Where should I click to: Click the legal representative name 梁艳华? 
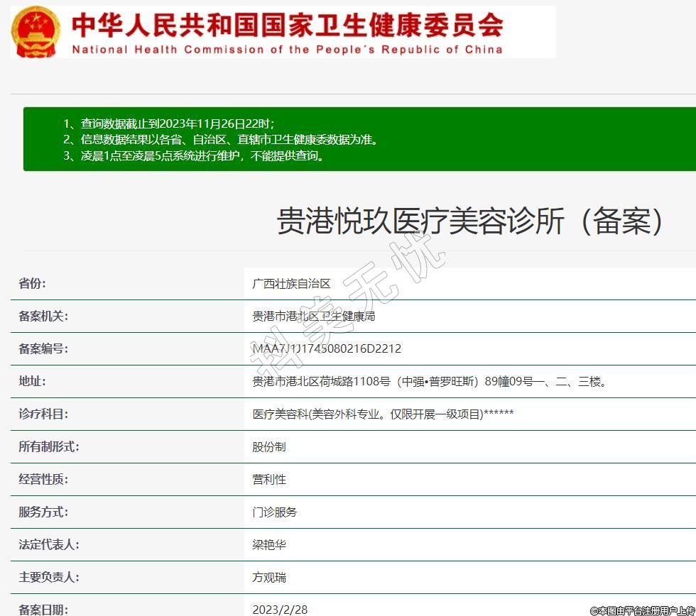pyautogui.click(x=269, y=544)
